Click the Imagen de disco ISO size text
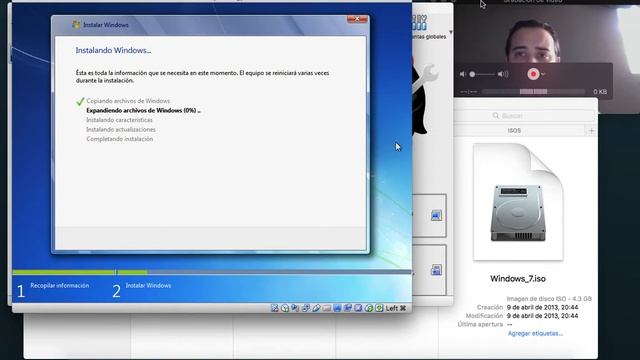The height and width of the screenshot is (360, 640). (x=549, y=299)
